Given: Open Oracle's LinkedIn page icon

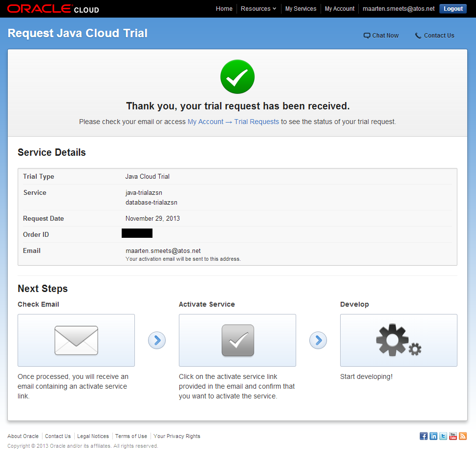Looking at the screenshot, I should (433, 436).
